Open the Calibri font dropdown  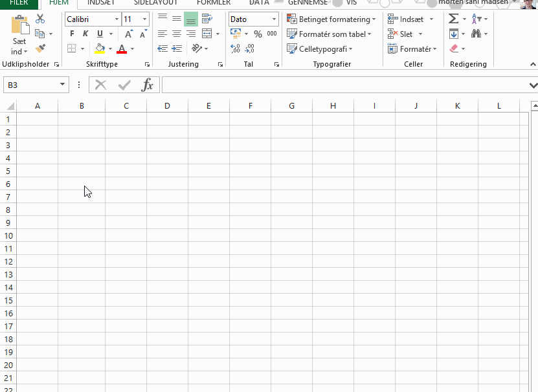tap(117, 19)
